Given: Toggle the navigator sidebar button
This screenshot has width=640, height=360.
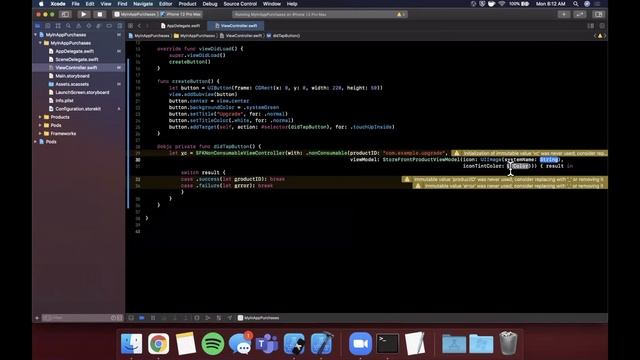Looking at the screenshot, I should coord(65,14).
